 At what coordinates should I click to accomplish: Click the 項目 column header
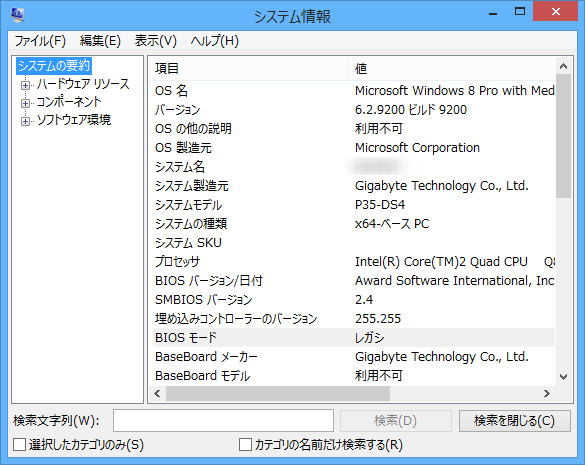pos(248,69)
